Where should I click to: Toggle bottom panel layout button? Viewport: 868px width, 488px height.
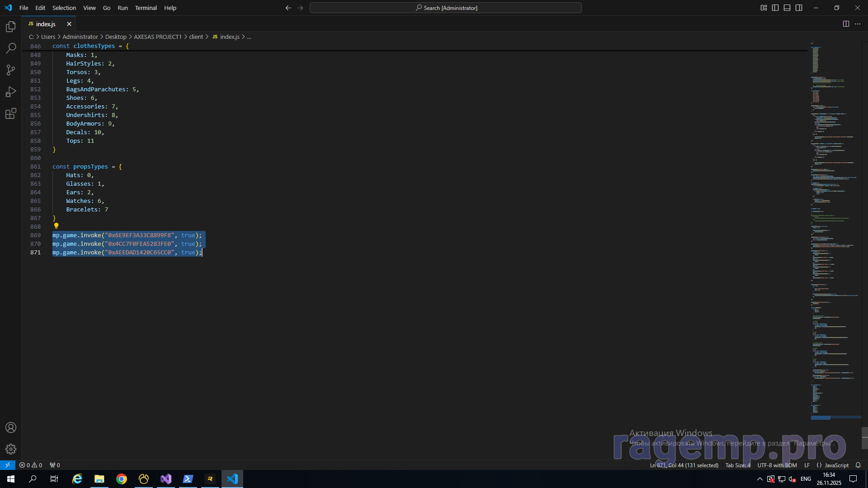pyautogui.click(x=787, y=8)
